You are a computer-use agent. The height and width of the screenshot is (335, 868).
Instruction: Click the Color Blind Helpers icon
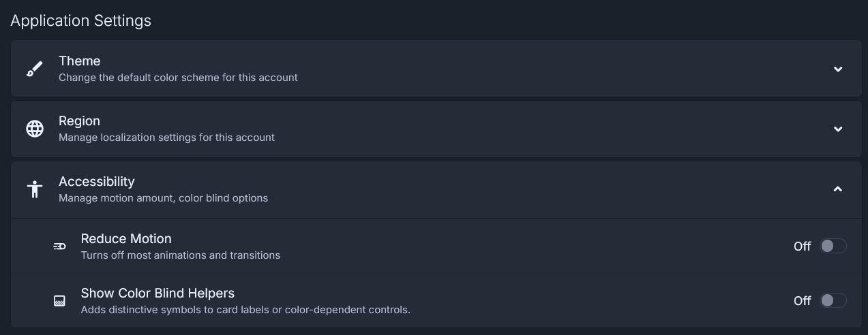pos(60,301)
